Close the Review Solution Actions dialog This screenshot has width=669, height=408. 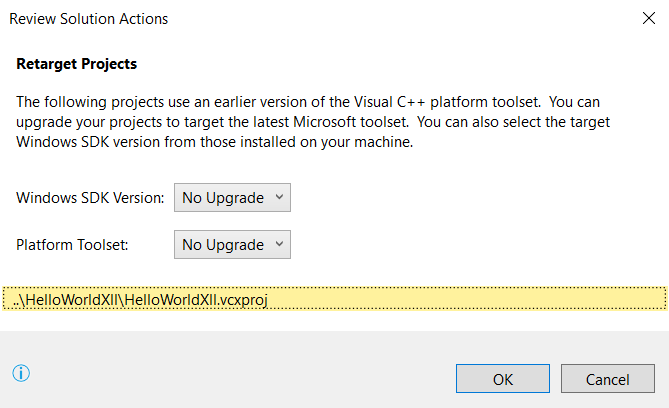(649, 18)
